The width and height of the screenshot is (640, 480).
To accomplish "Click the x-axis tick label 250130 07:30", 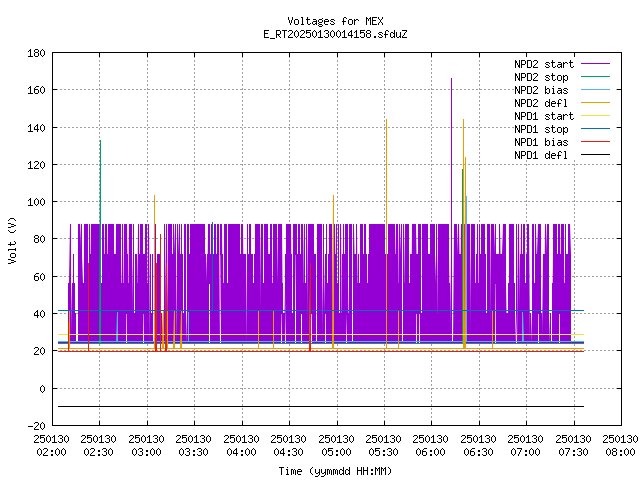I will (x=573, y=446).
